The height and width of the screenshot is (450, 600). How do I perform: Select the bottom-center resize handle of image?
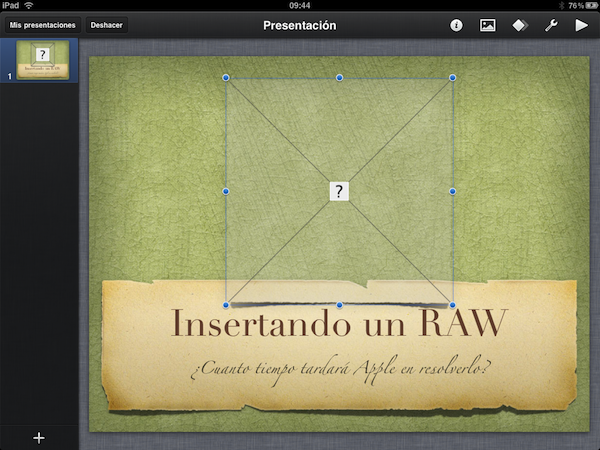(x=339, y=305)
